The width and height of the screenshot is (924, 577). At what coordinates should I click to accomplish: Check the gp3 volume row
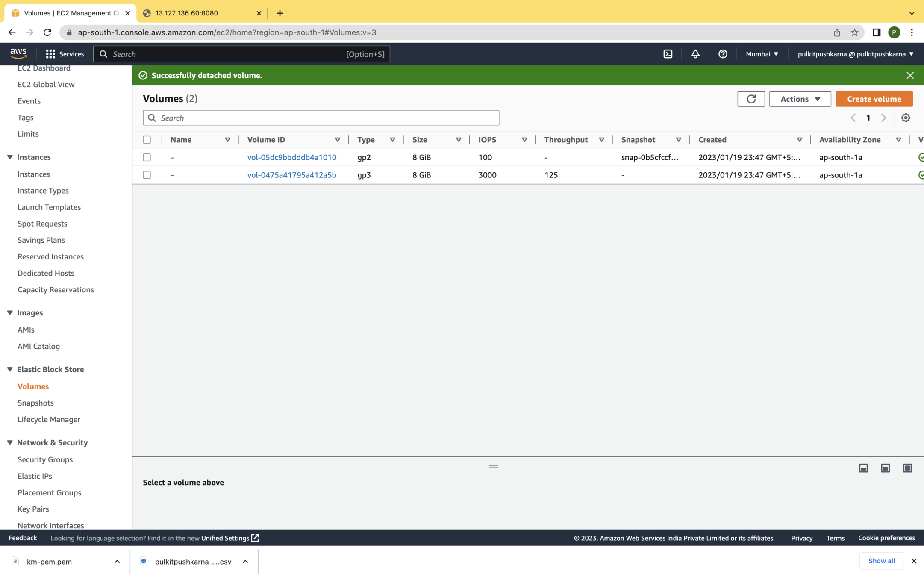[x=147, y=175]
